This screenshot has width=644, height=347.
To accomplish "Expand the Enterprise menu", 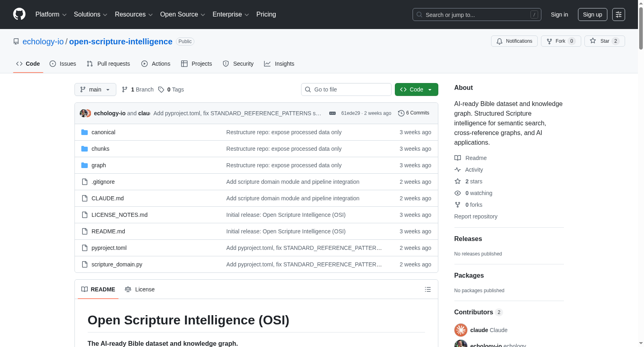I will pyautogui.click(x=231, y=15).
